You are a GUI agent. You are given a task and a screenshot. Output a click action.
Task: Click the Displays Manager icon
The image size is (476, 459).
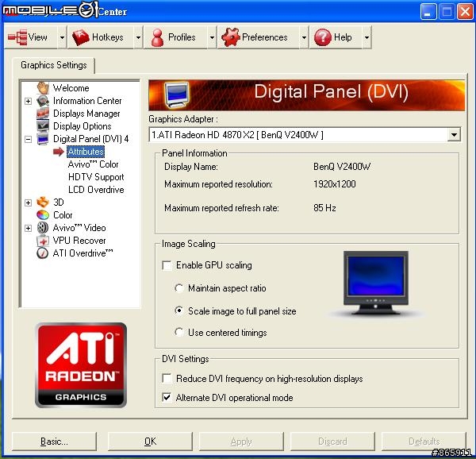[x=43, y=114]
